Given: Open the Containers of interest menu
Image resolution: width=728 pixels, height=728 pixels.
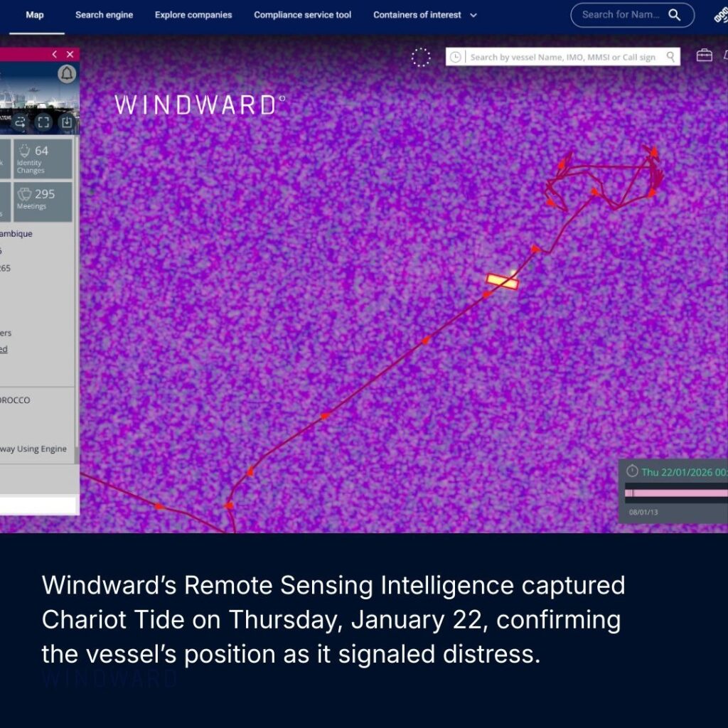Looking at the screenshot, I should [x=425, y=15].
